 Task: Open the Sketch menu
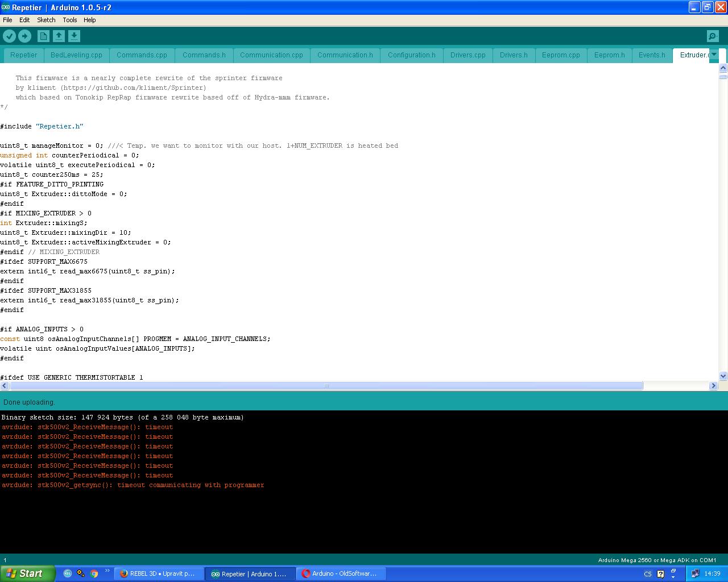pos(46,20)
